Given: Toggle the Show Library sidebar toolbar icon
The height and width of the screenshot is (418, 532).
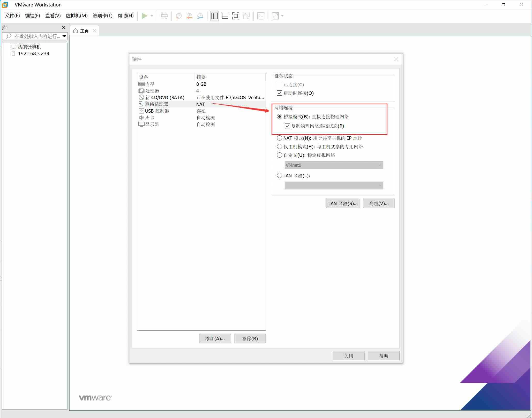Looking at the screenshot, I should pos(214,16).
